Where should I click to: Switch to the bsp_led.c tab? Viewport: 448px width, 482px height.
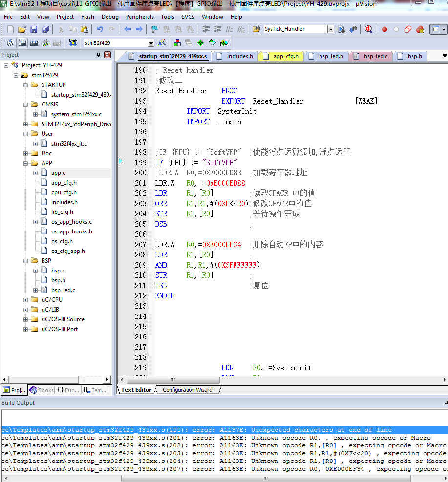[375, 56]
